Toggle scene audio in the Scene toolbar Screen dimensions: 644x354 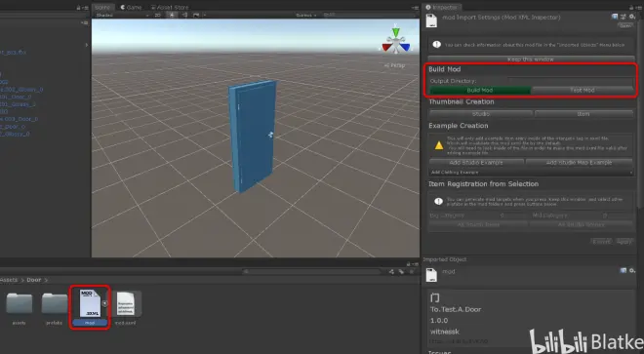[184, 16]
